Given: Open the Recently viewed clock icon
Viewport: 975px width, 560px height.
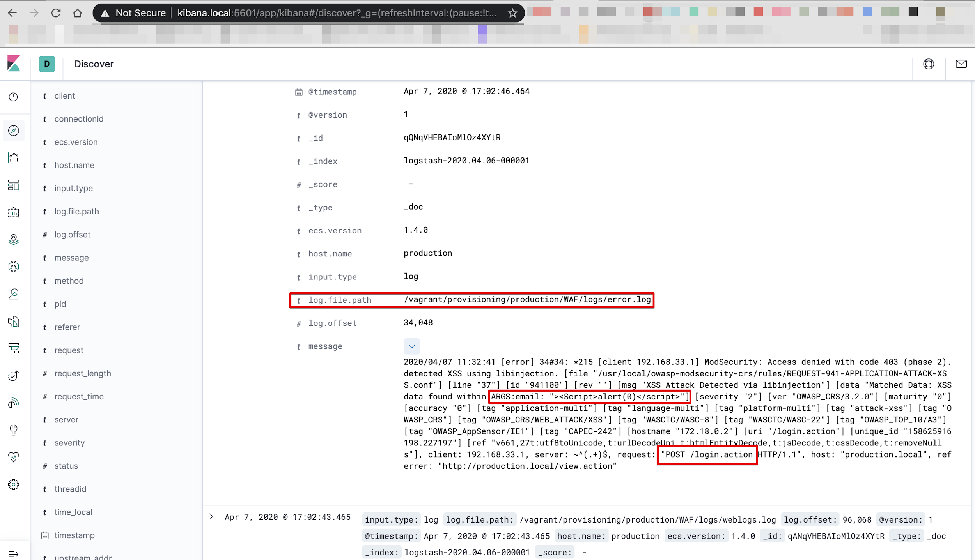Looking at the screenshot, I should click(14, 97).
